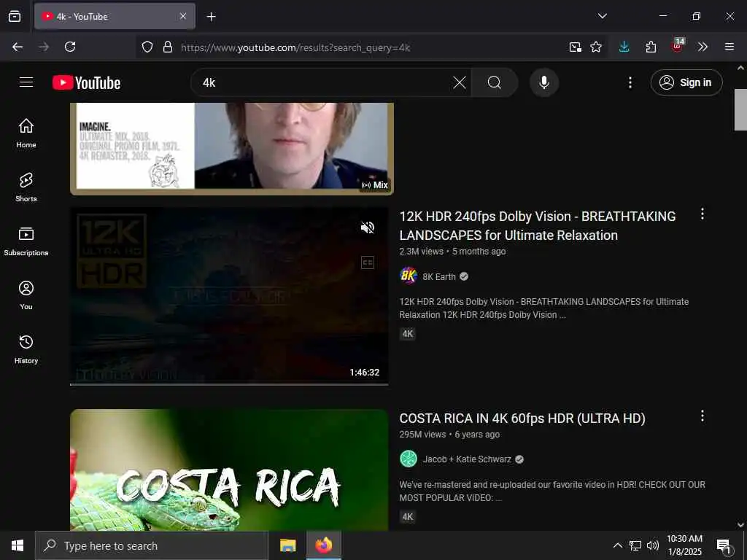This screenshot has height=560, width=747.
Task: Click the magnifier search button
Action: 495,82
